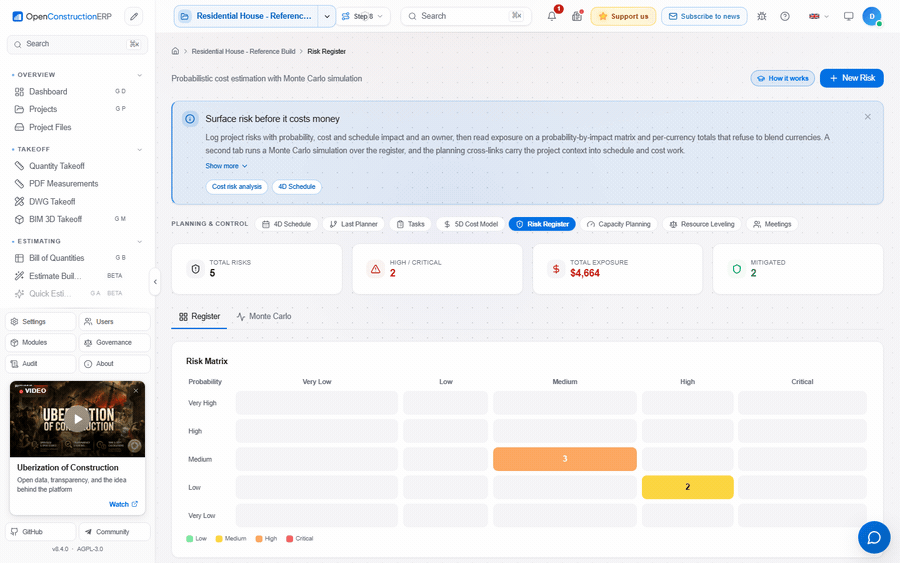Open the help question mark icon
Image resolution: width=900 pixels, height=563 pixels.
pos(785,16)
